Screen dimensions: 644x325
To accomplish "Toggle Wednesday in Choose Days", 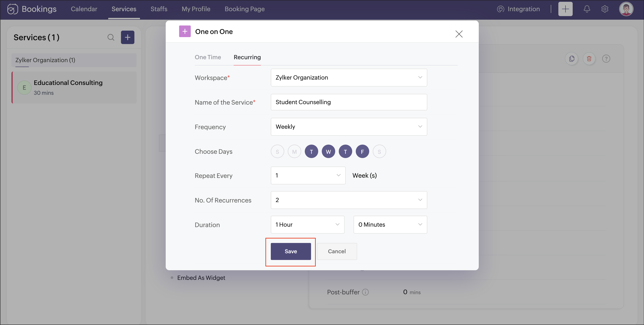I will [328, 152].
